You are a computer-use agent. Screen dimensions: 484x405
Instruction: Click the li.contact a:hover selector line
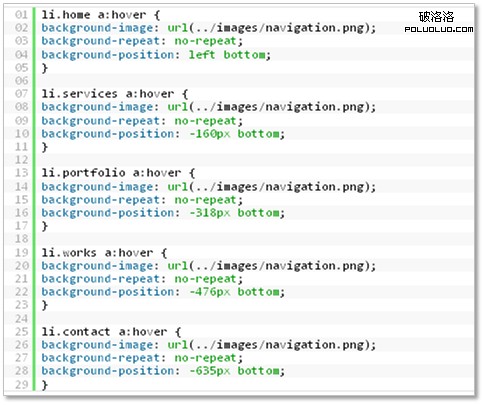click(x=111, y=332)
